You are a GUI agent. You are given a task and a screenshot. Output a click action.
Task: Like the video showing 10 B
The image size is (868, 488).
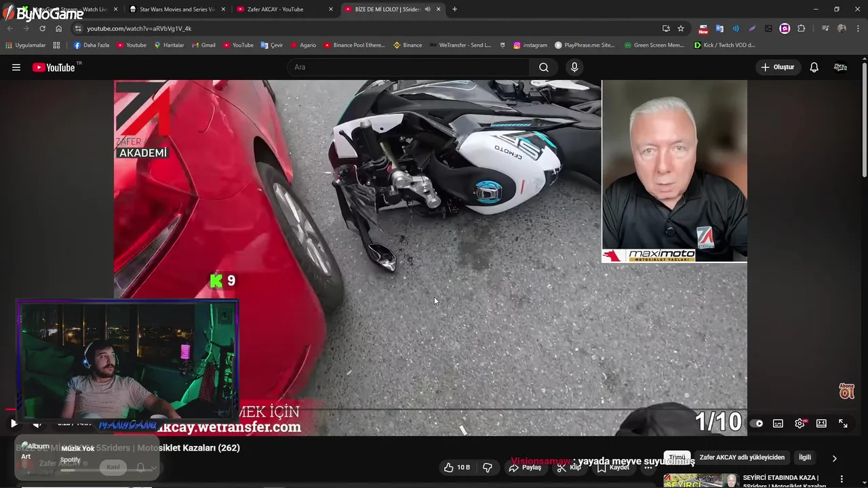point(457,467)
